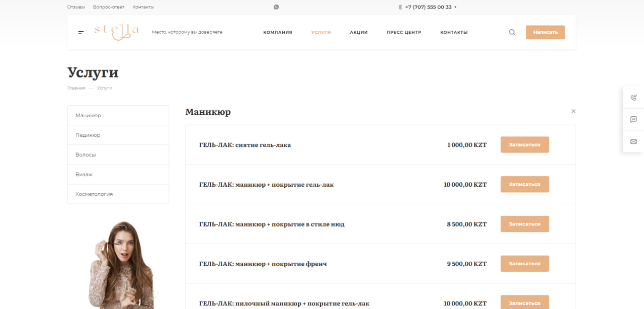Click the phone handset icon beside number
The width and height of the screenshot is (644, 309).
pyautogui.click(x=400, y=7)
